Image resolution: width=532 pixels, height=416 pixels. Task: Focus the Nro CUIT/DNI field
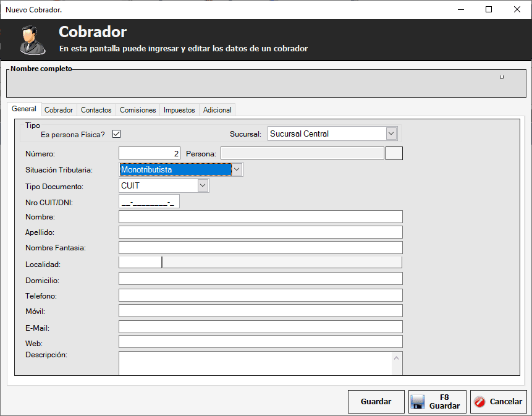point(149,202)
